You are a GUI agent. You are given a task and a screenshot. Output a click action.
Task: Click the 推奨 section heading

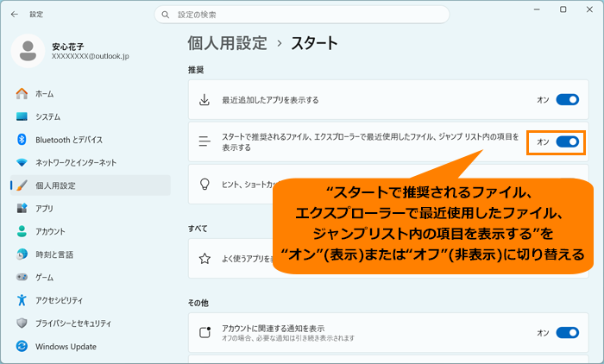[196, 70]
